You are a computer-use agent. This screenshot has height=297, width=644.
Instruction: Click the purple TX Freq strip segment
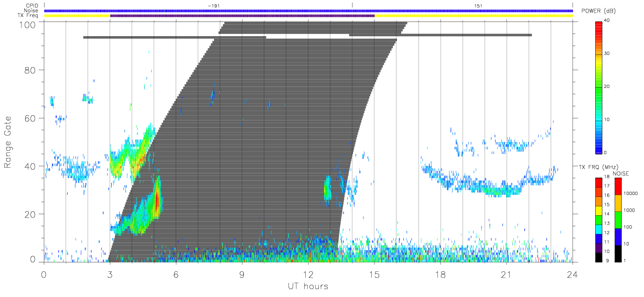[242, 16]
